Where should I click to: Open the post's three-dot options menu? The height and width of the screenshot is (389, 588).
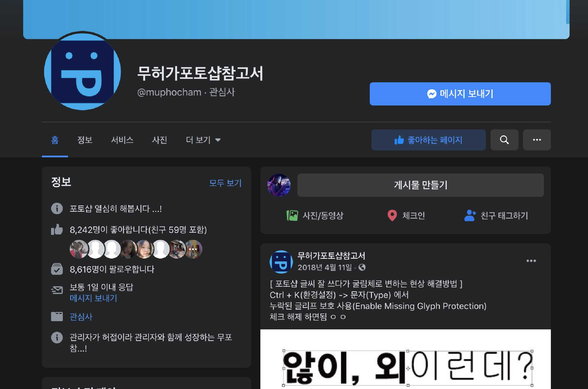(531, 261)
